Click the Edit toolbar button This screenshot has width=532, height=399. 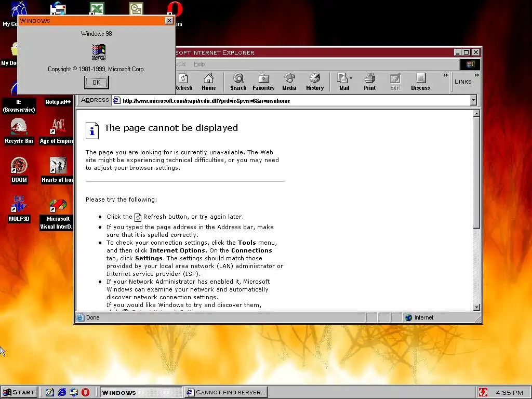395,82
